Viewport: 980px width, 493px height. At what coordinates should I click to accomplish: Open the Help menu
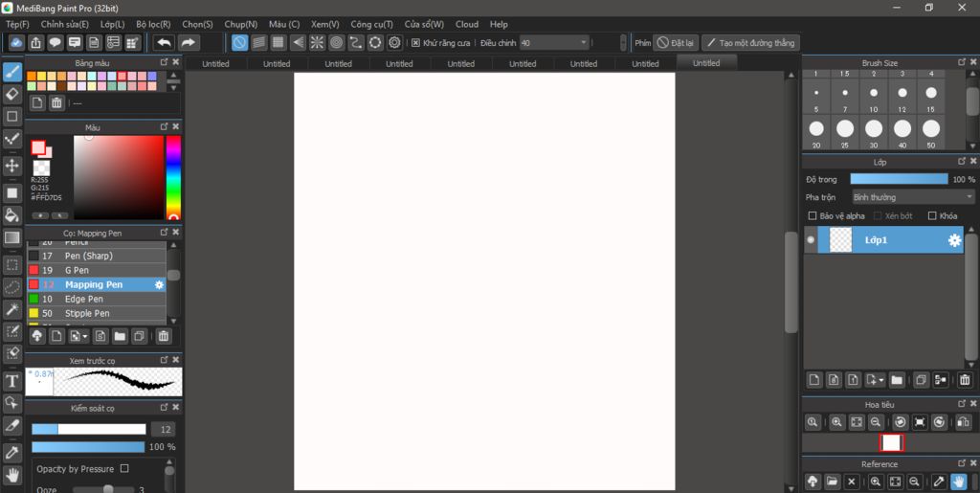point(499,24)
